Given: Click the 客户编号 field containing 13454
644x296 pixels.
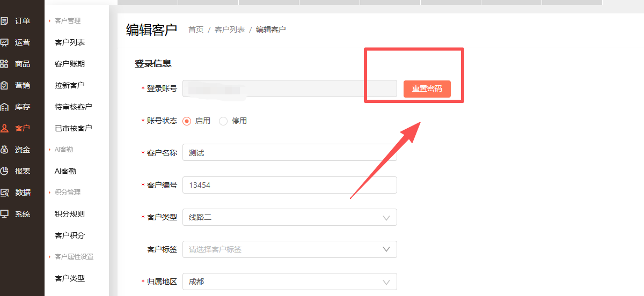Looking at the screenshot, I should click(x=290, y=185).
